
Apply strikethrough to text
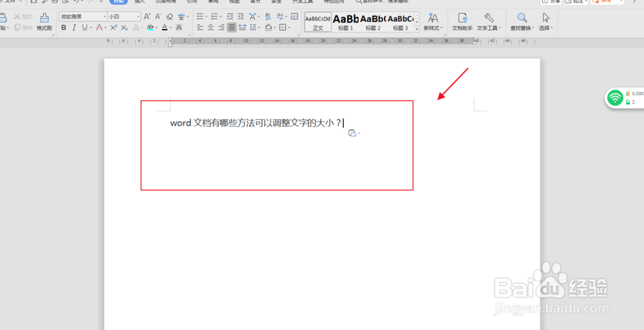[x=99, y=28]
